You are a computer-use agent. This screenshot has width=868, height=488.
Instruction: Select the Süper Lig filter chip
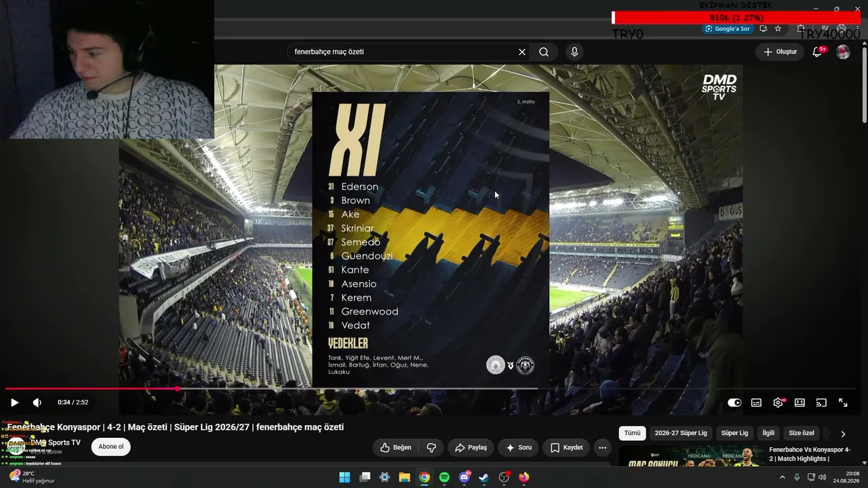[x=734, y=433]
